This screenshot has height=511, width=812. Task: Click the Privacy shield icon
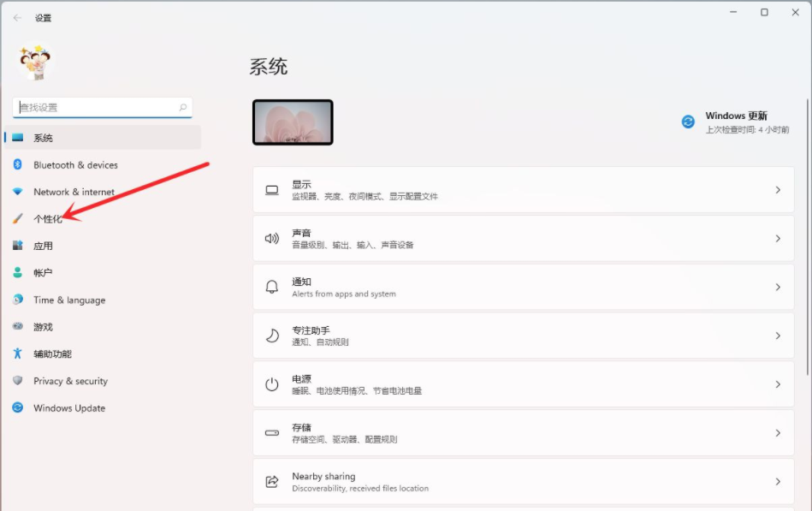click(18, 380)
